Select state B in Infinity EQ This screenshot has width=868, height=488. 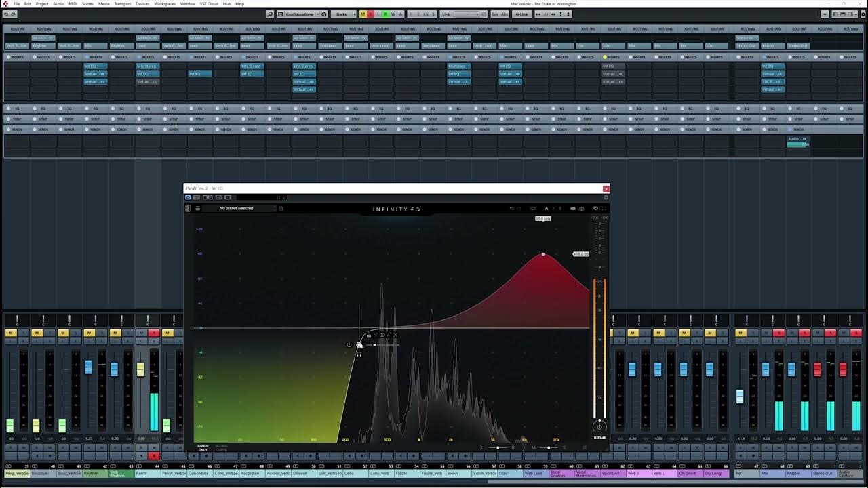coord(560,208)
